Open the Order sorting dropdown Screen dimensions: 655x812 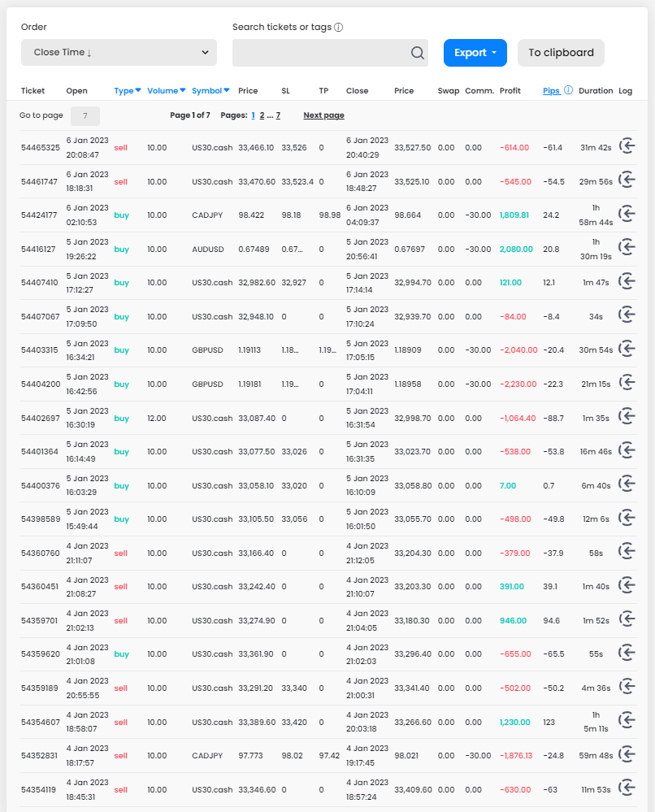[119, 53]
